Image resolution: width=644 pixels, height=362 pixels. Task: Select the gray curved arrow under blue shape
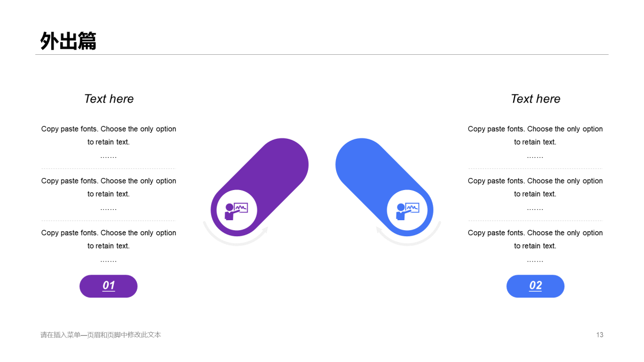(x=409, y=234)
